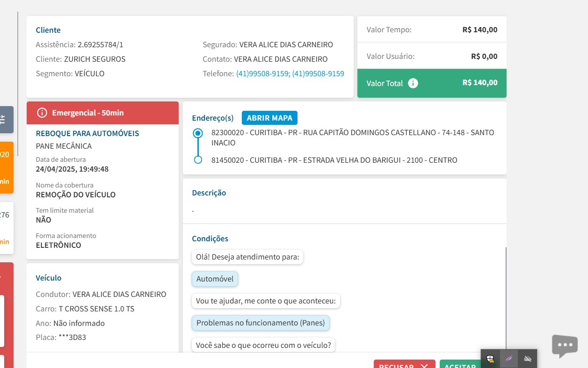Click the Emergencial - 50min red header
This screenshot has width=588, height=368.
[x=102, y=113]
